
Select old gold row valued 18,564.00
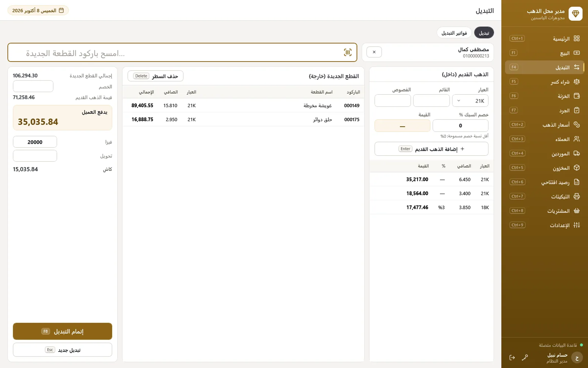(431, 193)
